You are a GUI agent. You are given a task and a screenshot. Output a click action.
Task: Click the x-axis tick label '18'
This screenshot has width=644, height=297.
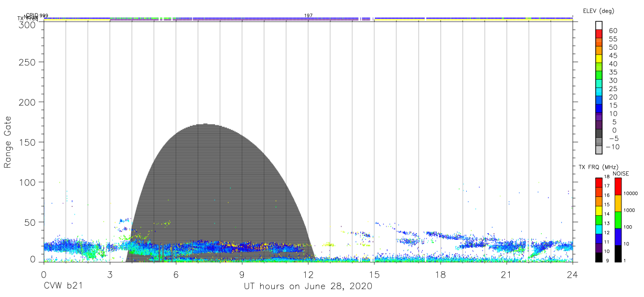(440, 274)
